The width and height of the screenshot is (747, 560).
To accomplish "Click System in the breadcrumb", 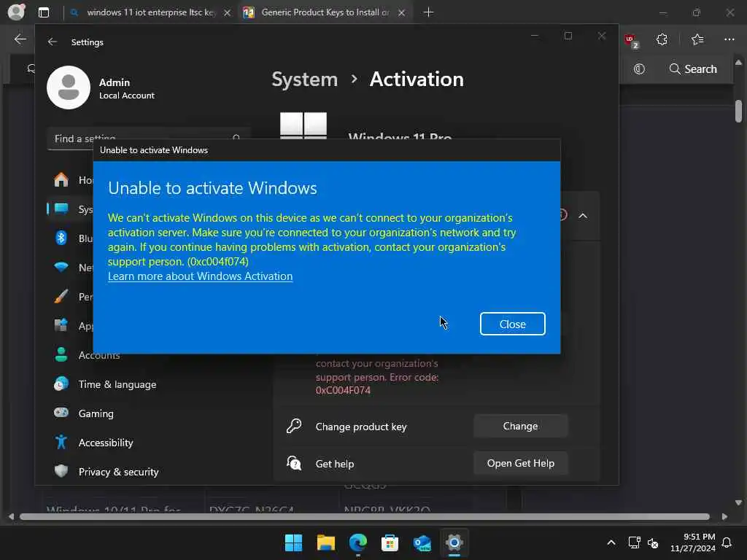I will (x=304, y=79).
